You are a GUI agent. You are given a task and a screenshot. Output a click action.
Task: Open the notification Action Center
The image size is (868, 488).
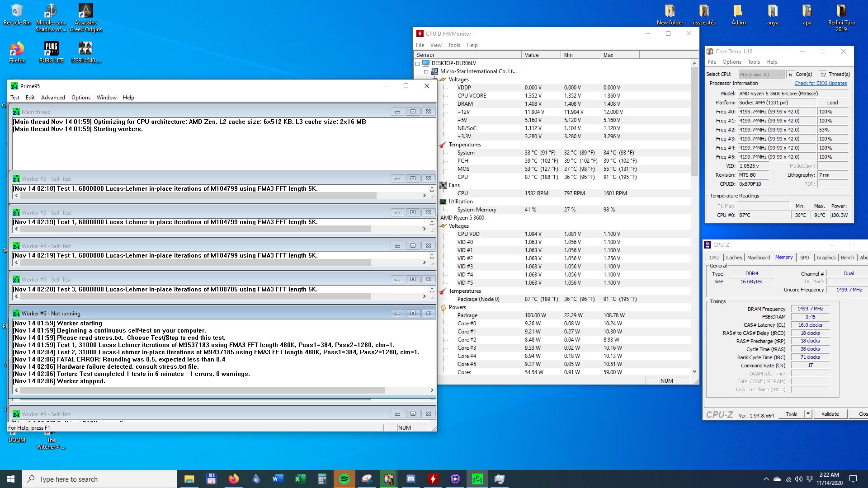pos(853,479)
